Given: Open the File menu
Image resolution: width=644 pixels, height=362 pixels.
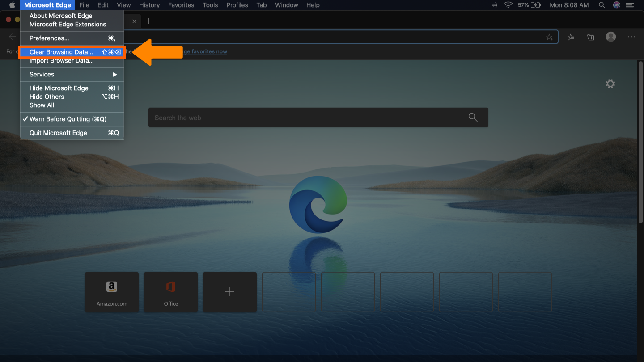Looking at the screenshot, I should point(84,5).
